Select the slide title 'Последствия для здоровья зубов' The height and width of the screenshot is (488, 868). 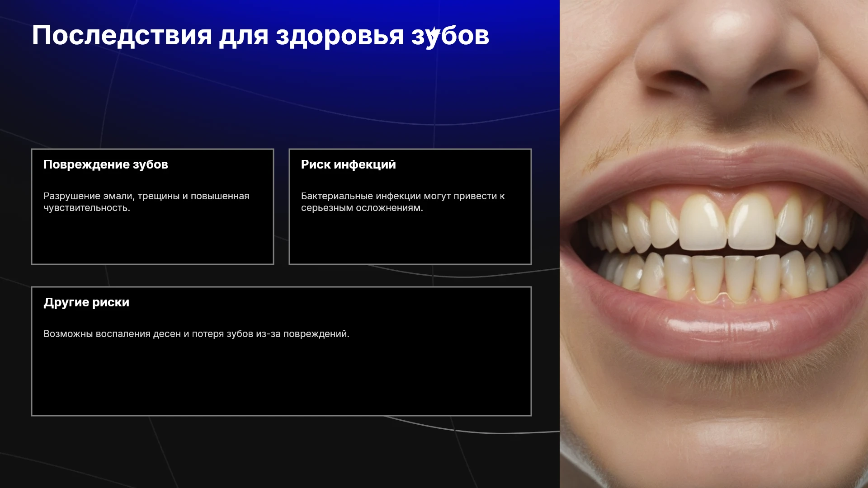[260, 35]
